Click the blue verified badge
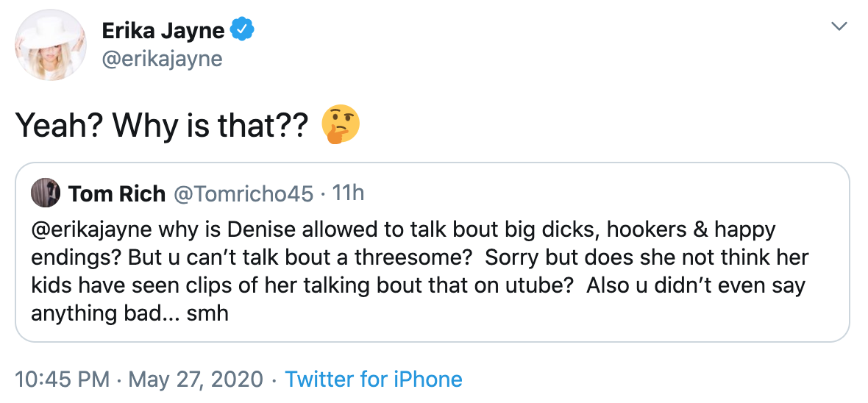This screenshot has width=868, height=403. point(243,31)
